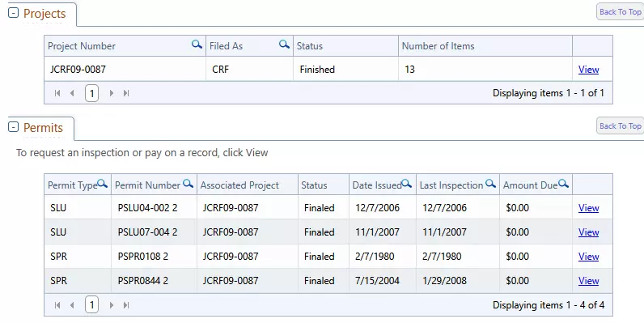Screen dimensions: 644x323
Task: Select 'Displaying items 1 - 1 of 1' text
Action: pos(549,93)
